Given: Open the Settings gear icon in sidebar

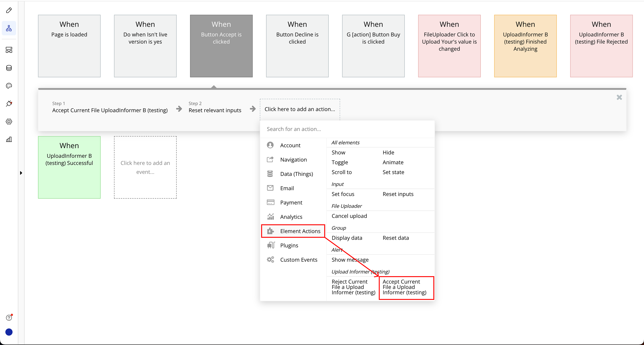Looking at the screenshot, I should coord(9,121).
